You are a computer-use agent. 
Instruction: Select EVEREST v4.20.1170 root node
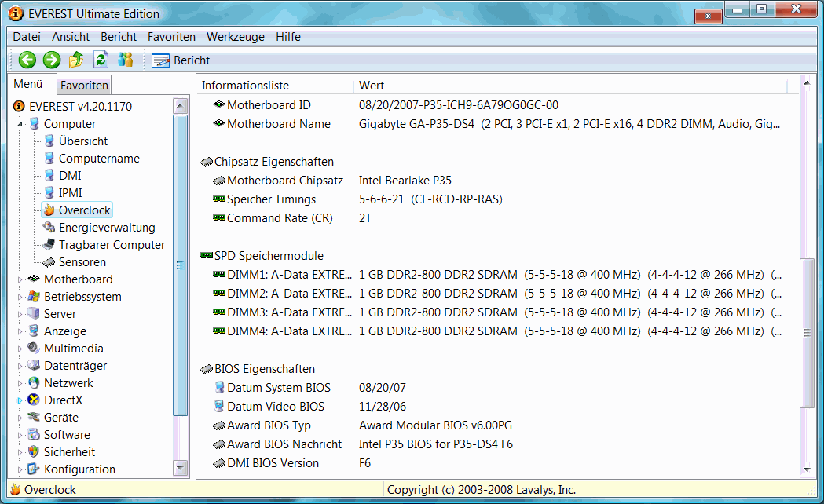click(80, 107)
